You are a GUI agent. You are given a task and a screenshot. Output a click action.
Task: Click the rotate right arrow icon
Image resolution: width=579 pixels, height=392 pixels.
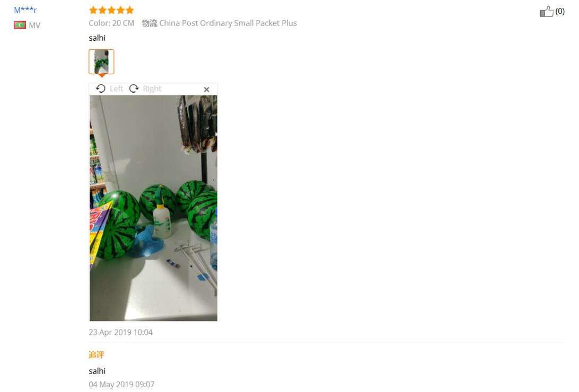(x=134, y=88)
